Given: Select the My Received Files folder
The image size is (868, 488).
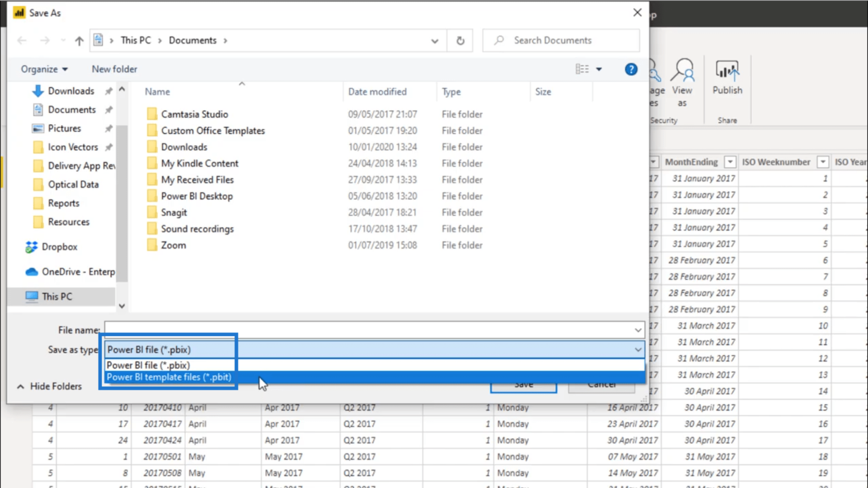Looking at the screenshot, I should click(x=197, y=180).
